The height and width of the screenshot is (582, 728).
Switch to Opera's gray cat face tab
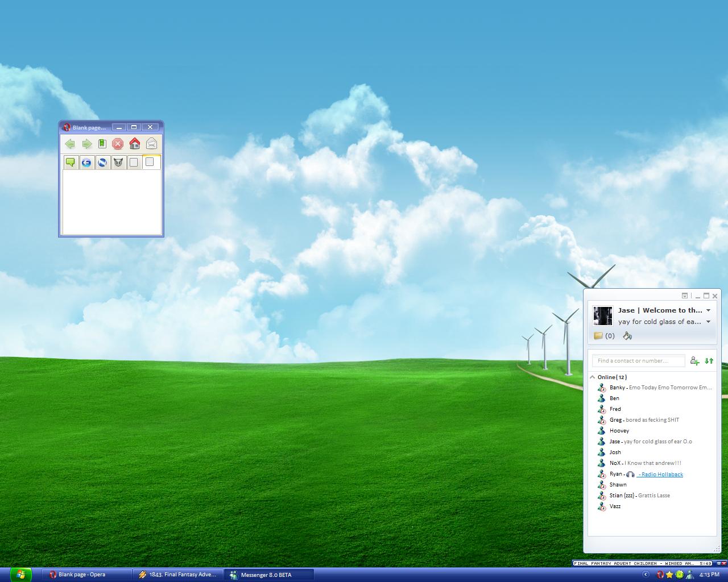118,163
